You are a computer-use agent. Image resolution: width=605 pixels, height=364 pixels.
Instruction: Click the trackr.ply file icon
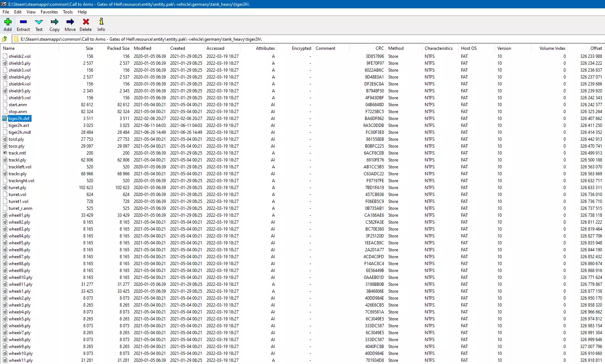pos(5,174)
